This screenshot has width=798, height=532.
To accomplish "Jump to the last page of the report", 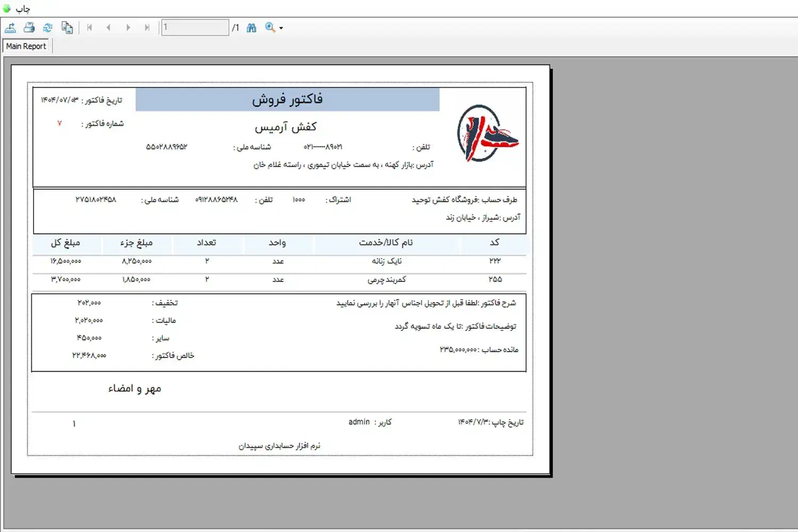I will pos(147,28).
